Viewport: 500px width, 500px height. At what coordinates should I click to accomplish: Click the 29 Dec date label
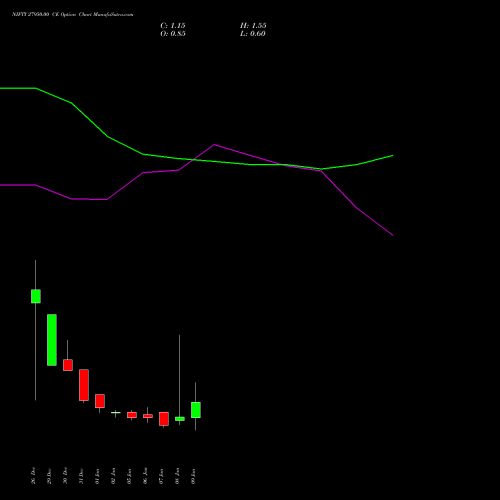[x=49, y=476]
